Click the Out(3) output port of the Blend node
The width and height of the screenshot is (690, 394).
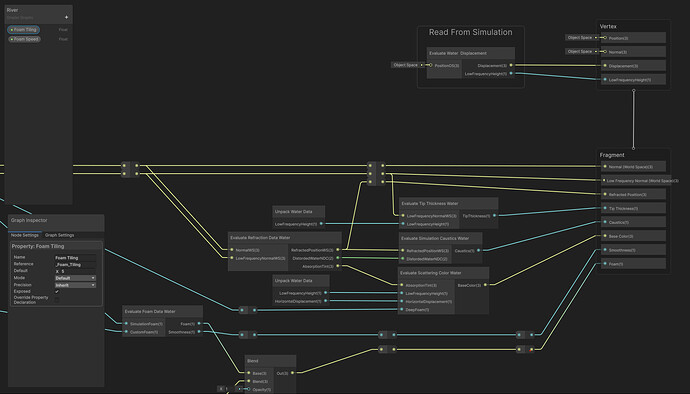point(293,373)
